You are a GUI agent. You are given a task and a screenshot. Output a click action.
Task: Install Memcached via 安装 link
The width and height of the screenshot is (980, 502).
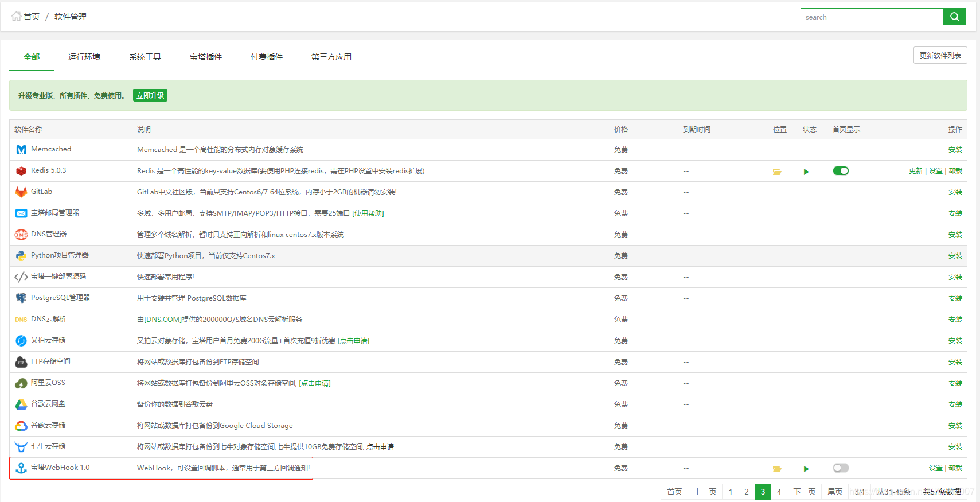point(955,150)
